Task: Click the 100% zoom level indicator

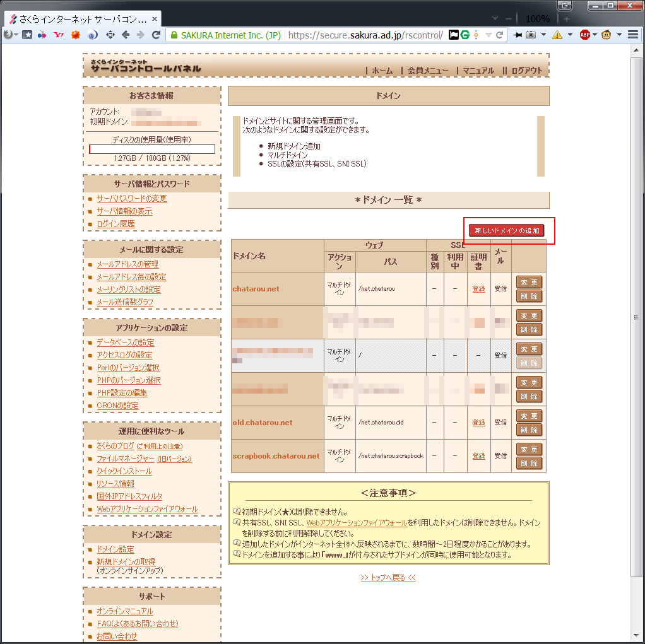Action: 538,19
